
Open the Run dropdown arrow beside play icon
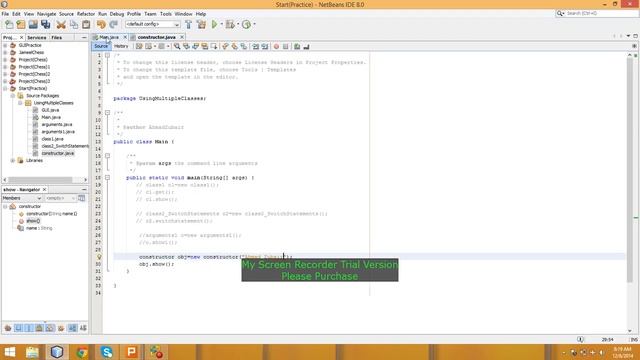pos(222,24)
